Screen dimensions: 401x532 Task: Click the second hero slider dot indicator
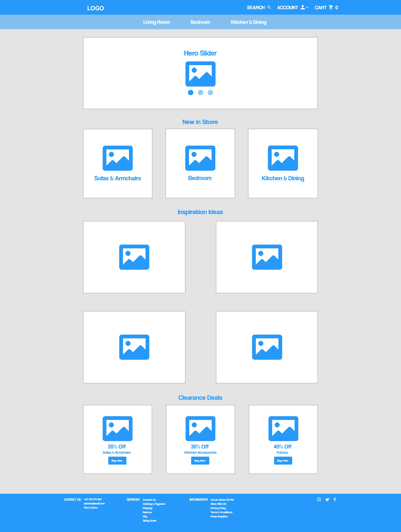click(x=200, y=93)
